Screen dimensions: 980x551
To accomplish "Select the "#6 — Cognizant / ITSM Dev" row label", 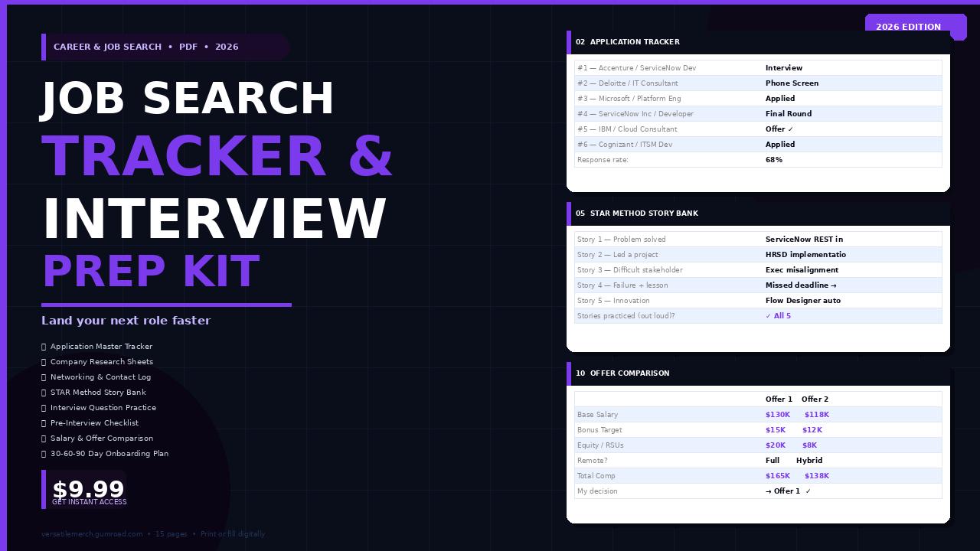I will [x=625, y=145].
